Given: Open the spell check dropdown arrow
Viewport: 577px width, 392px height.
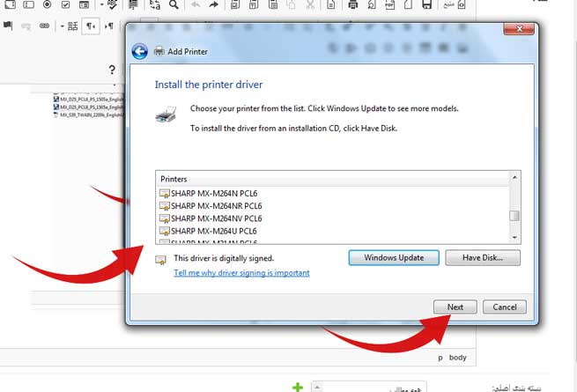Looking at the screenshot, I should tap(102, 4).
